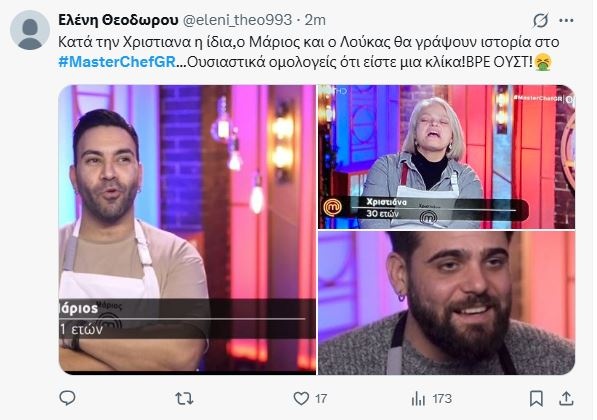597x420 pixels.
Task: View analytics showing 173 views
Action: click(x=418, y=399)
